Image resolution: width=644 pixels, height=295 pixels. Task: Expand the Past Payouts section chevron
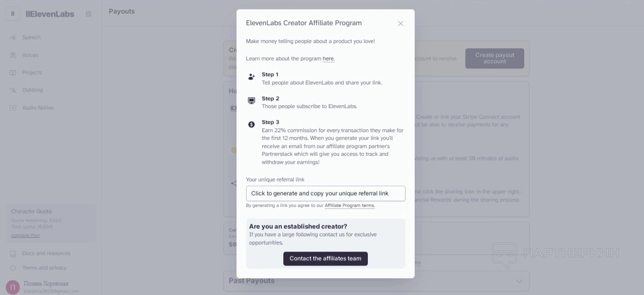coord(519,281)
